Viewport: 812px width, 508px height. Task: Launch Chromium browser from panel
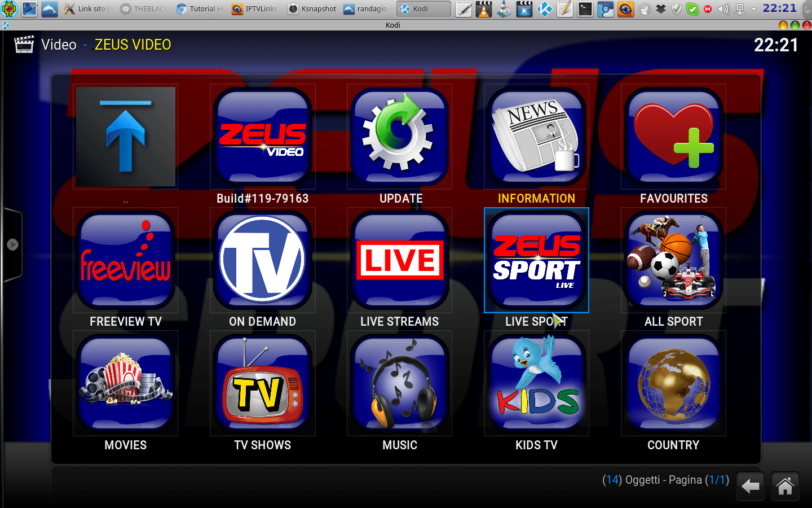click(605, 9)
